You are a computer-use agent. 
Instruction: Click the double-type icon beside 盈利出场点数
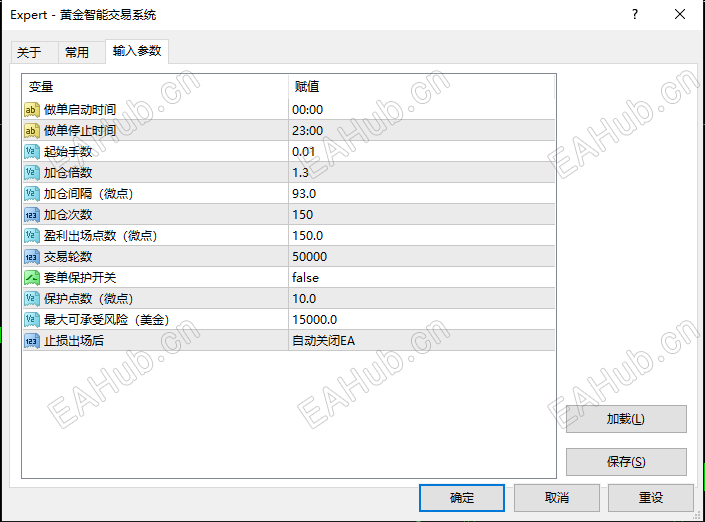tap(31, 236)
